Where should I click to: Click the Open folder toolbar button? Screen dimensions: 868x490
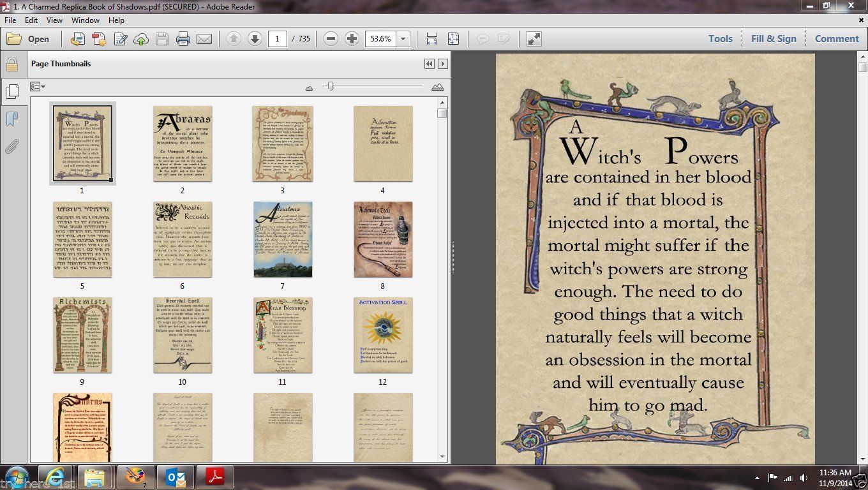[28, 39]
